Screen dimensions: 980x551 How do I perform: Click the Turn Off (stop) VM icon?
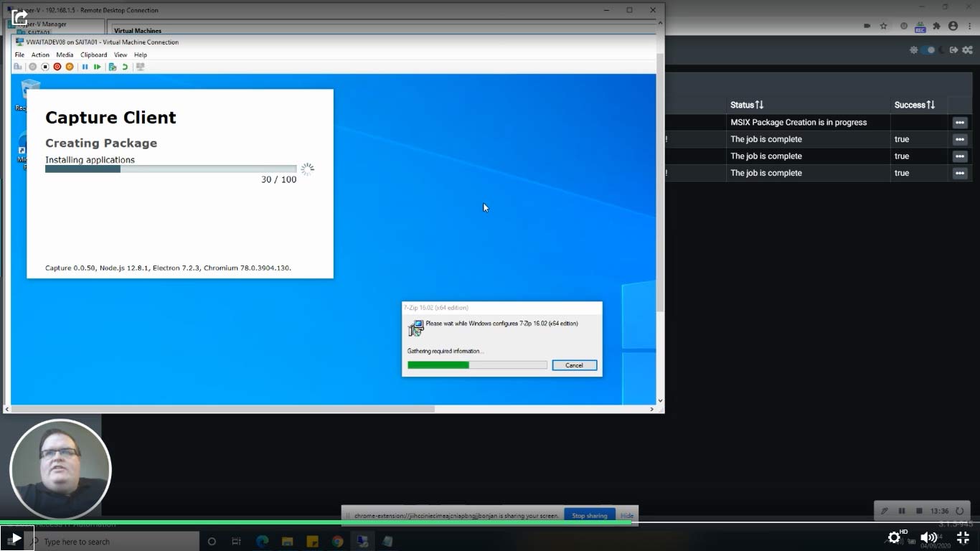coord(45,67)
